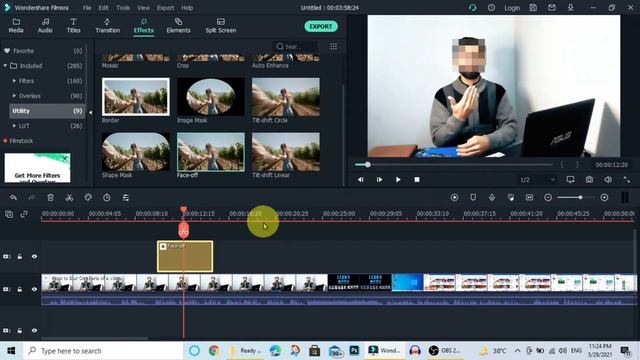Screen dimensions: 640x360
Task: Toggle the auto ripple link icon
Action: 24,214
